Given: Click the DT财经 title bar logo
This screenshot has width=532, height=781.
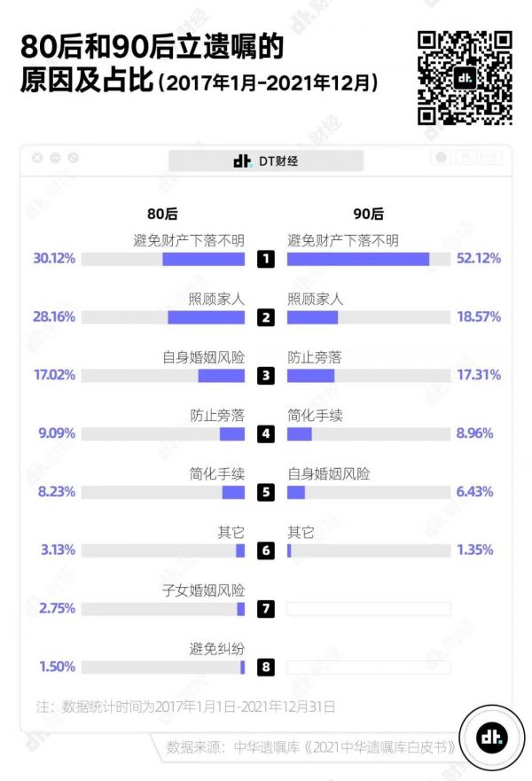Looking at the screenshot, I should (x=266, y=160).
